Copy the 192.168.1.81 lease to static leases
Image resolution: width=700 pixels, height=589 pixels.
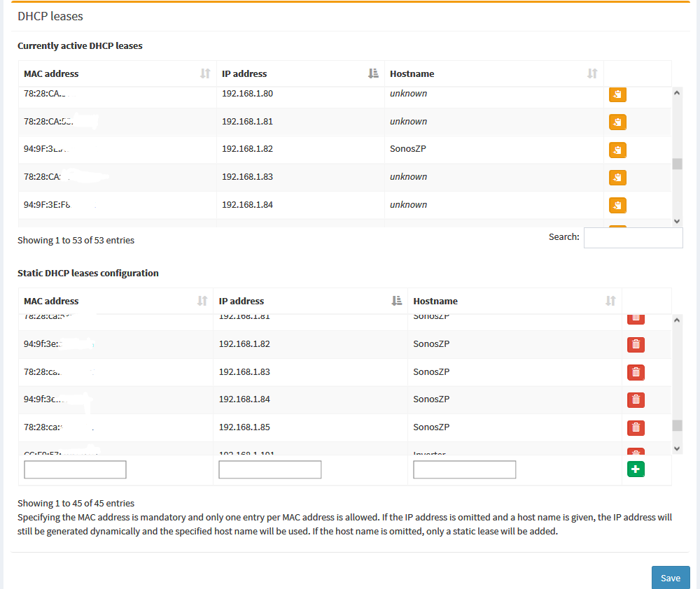pos(617,122)
